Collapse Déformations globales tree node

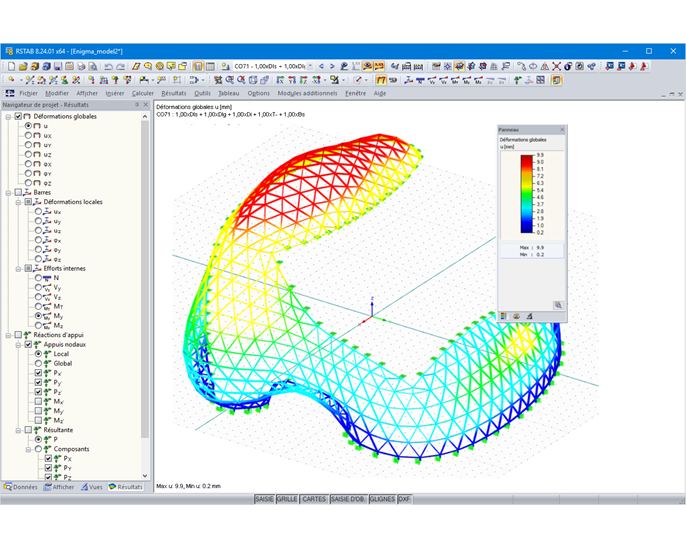[x=8, y=117]
